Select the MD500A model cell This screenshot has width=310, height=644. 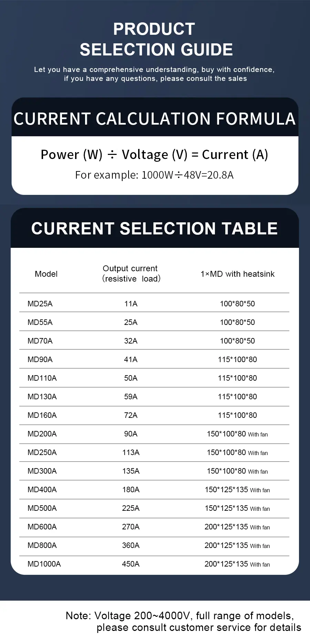click(x=42, y=508)
